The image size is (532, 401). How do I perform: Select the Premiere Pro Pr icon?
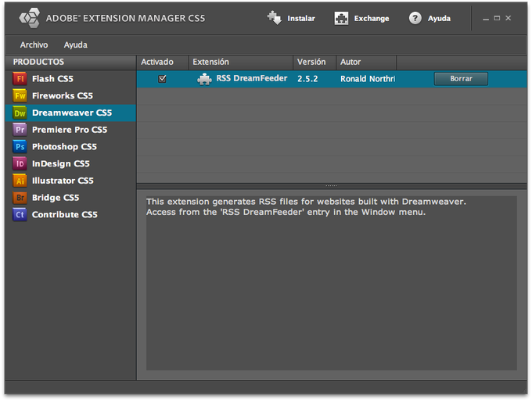(20, 130)
